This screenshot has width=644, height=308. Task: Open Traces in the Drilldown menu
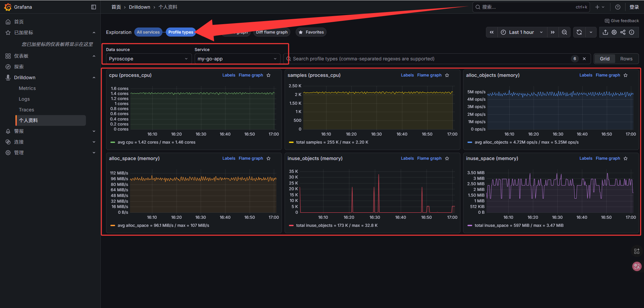[27, 110]
